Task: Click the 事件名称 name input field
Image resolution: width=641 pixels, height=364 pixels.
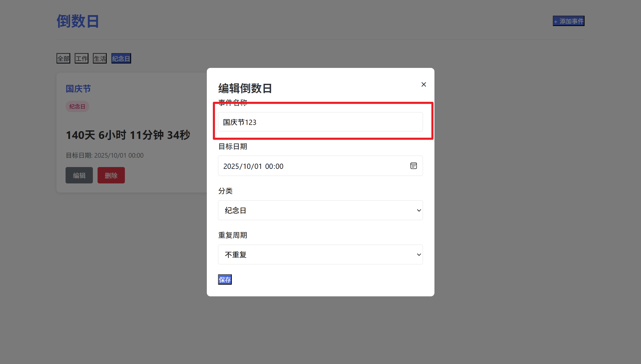Action: 320,122
